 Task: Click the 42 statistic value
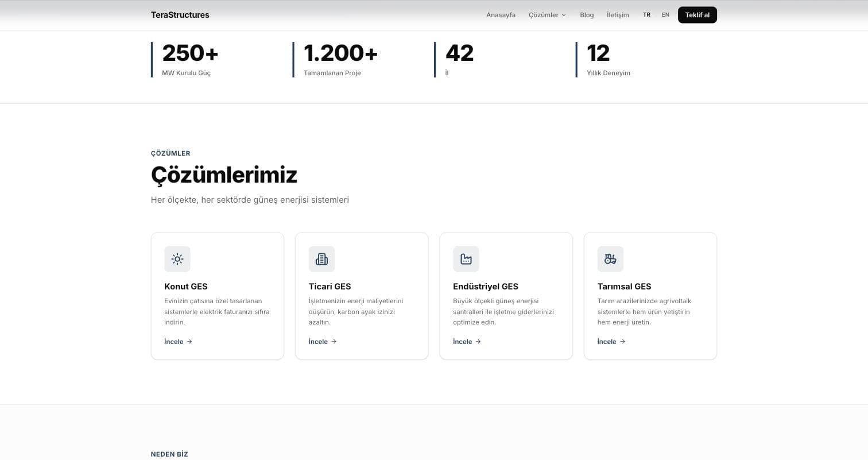(x=460, y=53)
